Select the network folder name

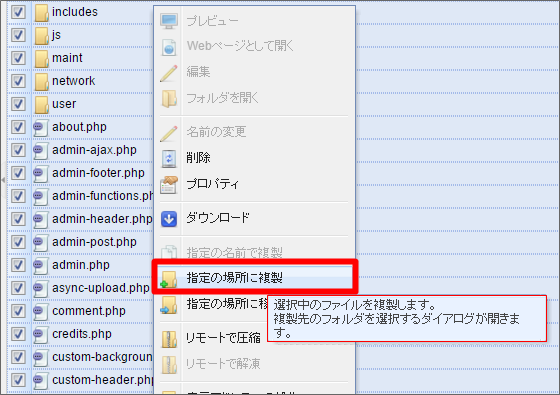pyautogui.click(x=74, y=81)
